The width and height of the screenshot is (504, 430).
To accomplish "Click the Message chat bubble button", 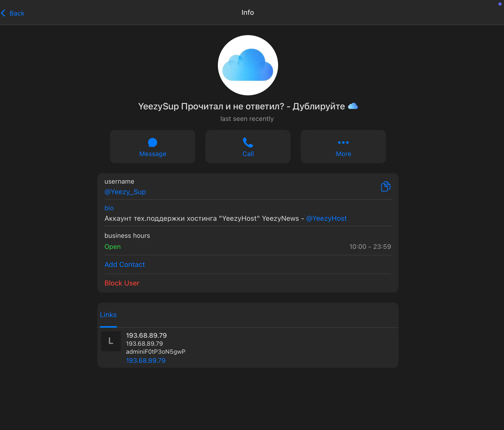I will pos(153,147).
